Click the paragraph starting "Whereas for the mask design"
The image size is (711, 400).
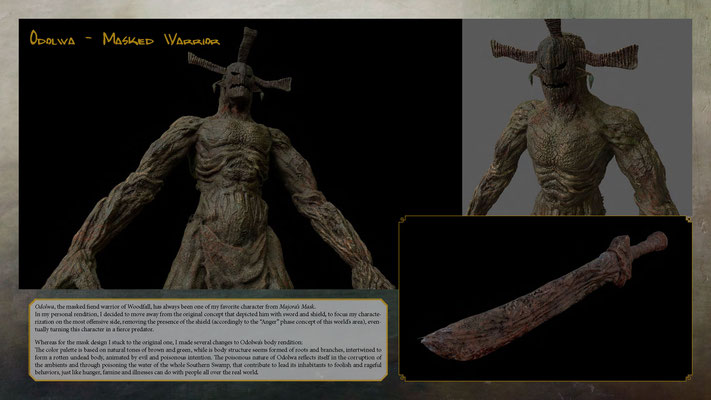(x=208, y=357)
